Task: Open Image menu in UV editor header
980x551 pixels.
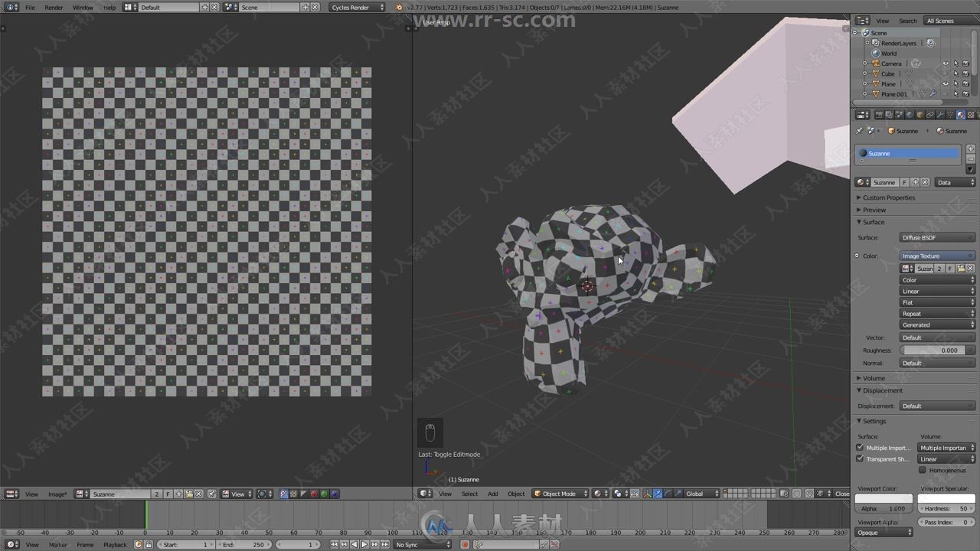Action: 57,494
